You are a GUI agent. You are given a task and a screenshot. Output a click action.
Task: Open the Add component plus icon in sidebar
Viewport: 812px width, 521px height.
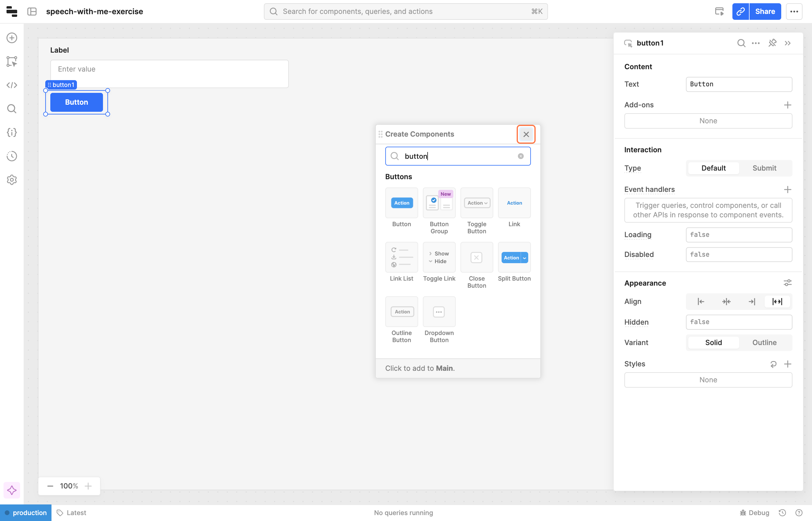pos(12,38)
